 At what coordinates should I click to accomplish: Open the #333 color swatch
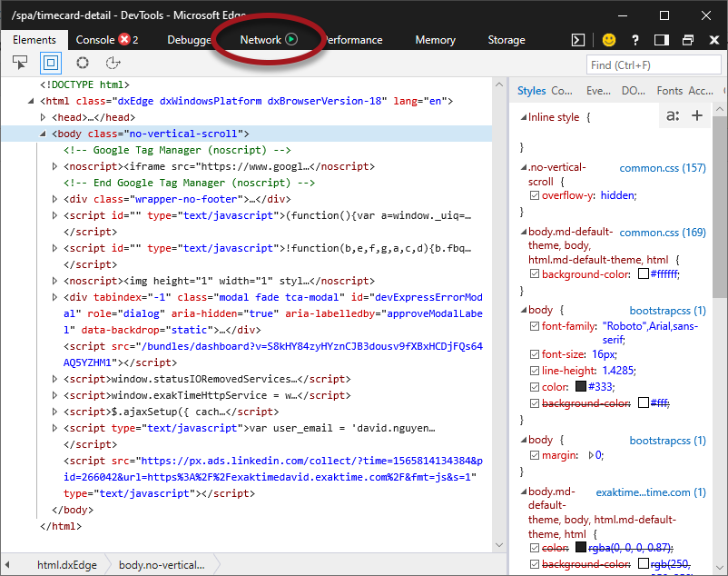click(x=581, y=386)
